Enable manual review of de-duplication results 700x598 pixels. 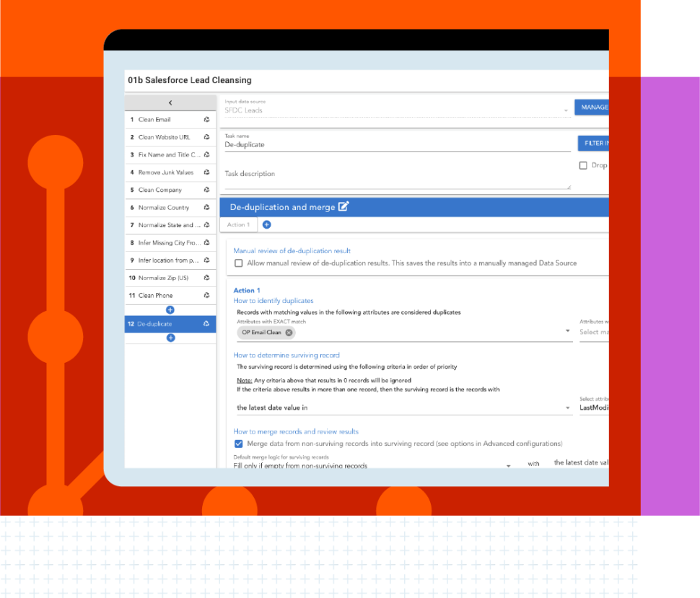[239, 263]
